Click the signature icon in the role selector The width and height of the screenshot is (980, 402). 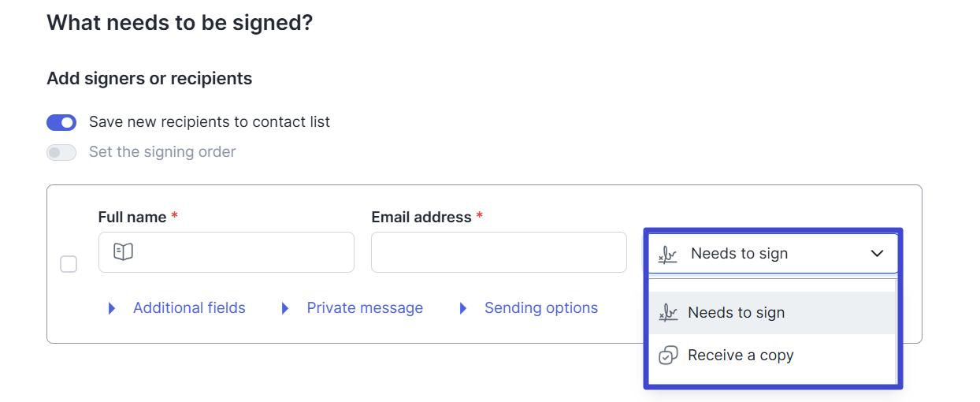(668, 254)
